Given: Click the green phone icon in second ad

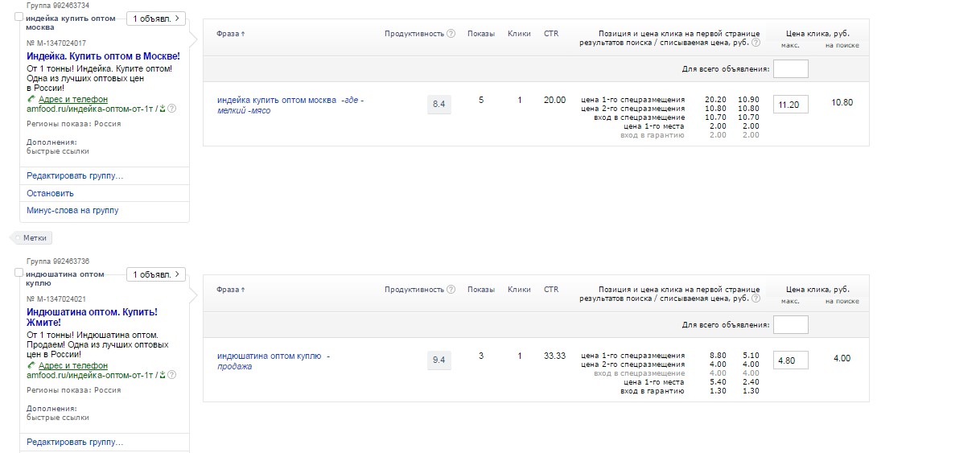Looking at the screenshot, I should point(31,365).
